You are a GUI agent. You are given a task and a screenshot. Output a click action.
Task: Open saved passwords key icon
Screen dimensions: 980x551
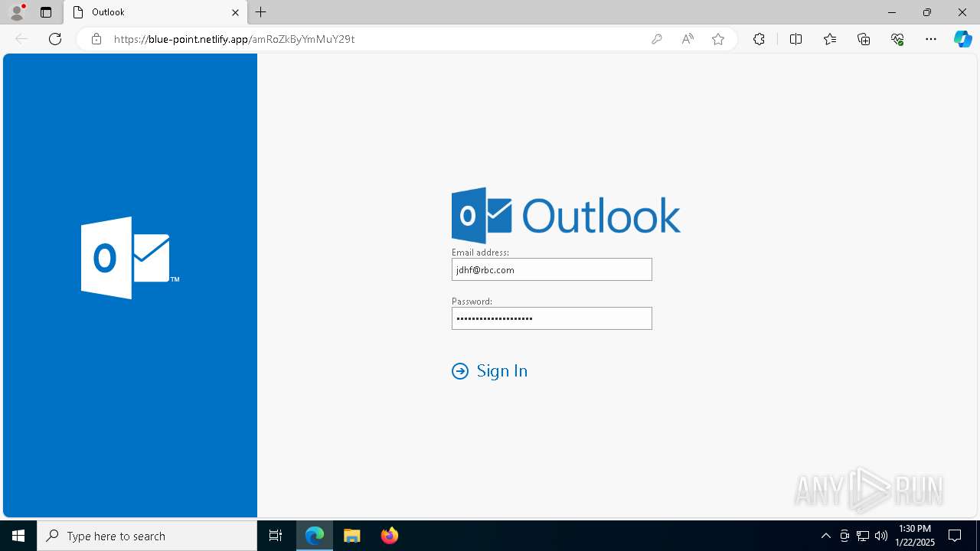coord(656,39)
